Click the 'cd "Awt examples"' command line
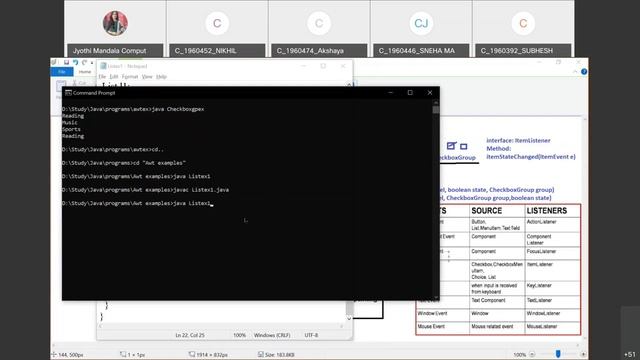640x360 pixels. pos(124,163)
